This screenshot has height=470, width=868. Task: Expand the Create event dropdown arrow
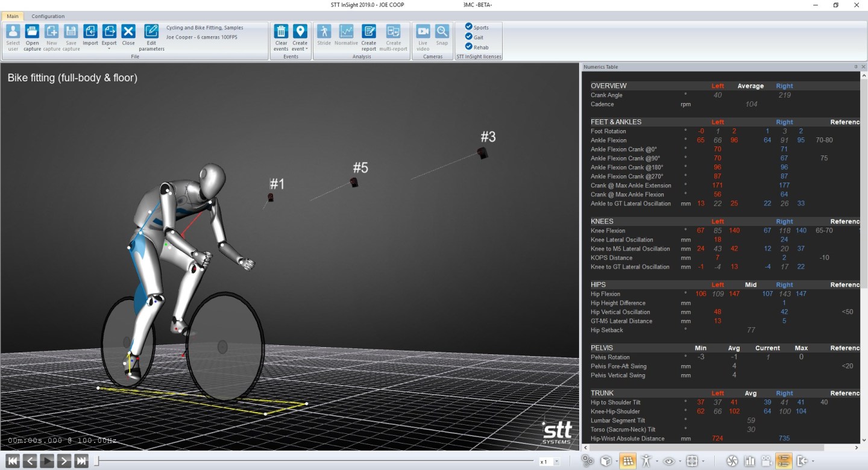click(307, 49)
